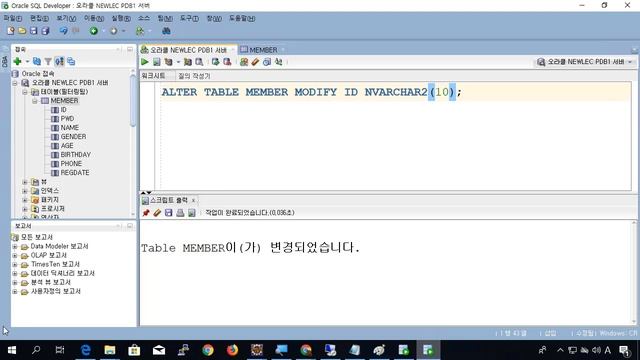Click the Open folder icon in main toolbar

pos(22,31)
